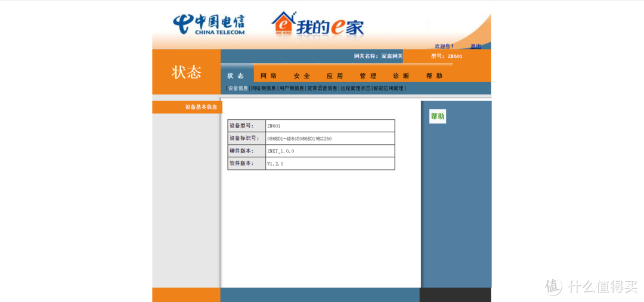The image size is (644, 302).
Task: Click the 网关名称: 家庭网关 header text
Action: pyautogui.click(x=378, y=56)
